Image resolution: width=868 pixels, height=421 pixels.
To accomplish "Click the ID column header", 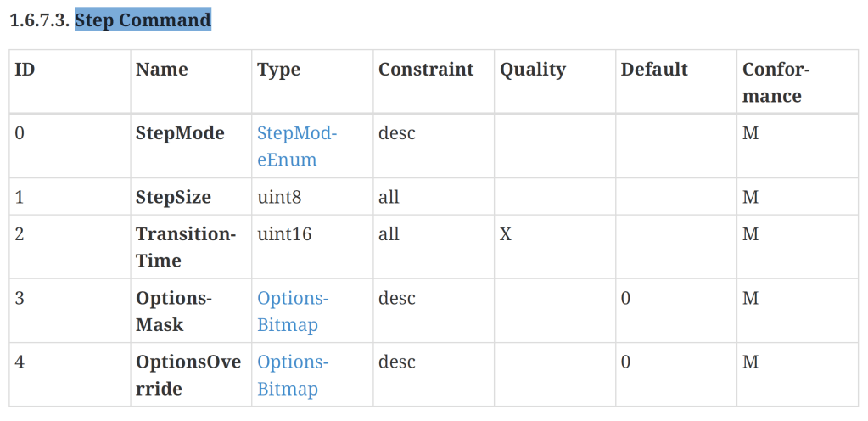I will 25,70.
